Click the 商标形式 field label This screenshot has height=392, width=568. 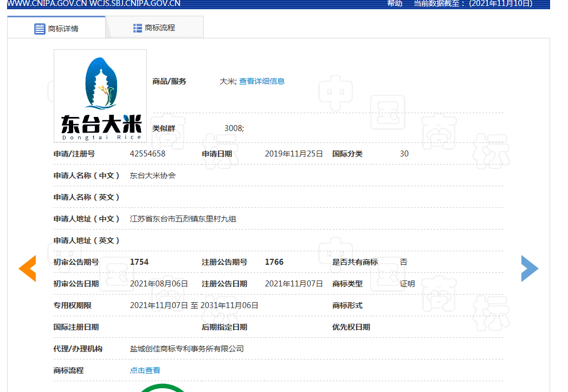(x=347, y=305)
